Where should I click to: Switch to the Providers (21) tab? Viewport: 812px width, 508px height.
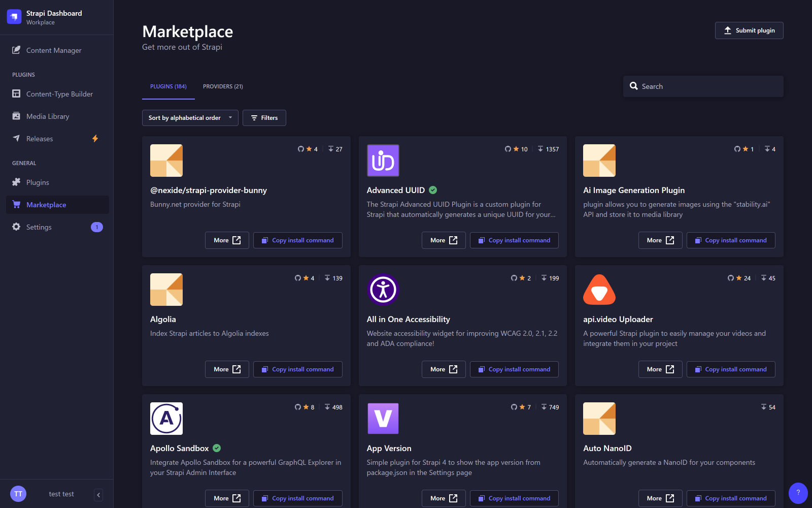pos(223,86)
